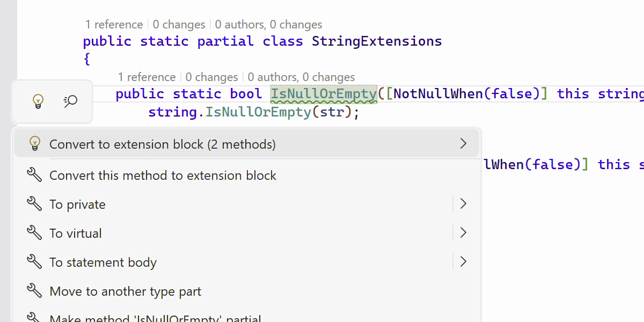Viewport: 644px width, 322px height.
Task: Click the StringExtensions class name
Action: [x=377, y=41]
